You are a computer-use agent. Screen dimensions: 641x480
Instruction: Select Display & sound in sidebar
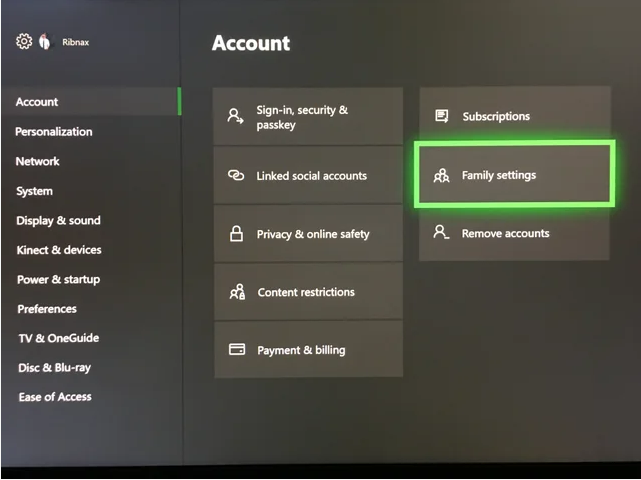(x=58, y=220)
